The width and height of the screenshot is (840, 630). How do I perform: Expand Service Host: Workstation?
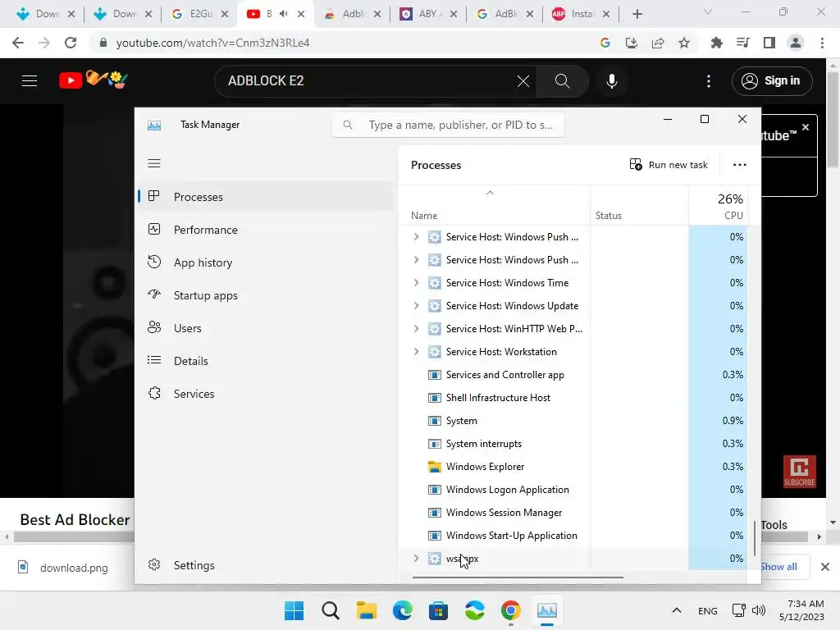click(x=416, y=352)
